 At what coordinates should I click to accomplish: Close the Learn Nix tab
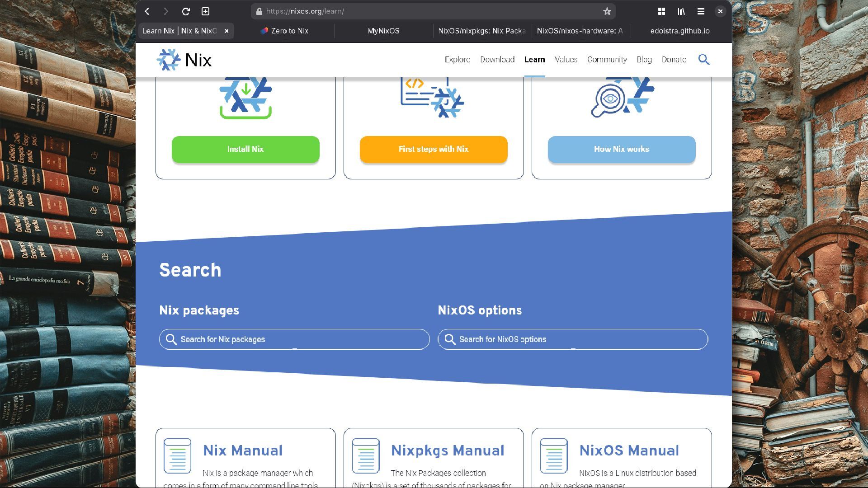click(226, 31)
